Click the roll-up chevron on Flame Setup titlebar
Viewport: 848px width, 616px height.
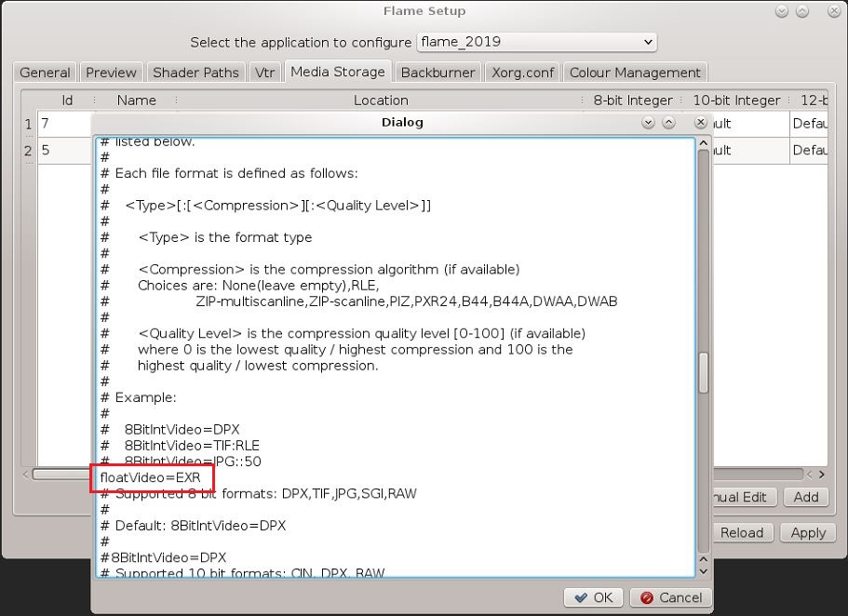[x=801, y=11]
